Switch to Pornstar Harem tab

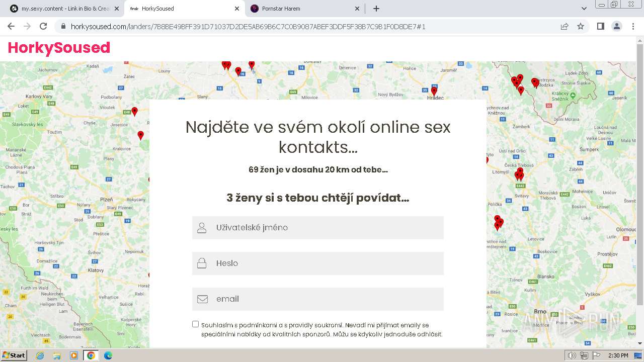(305, 9)
